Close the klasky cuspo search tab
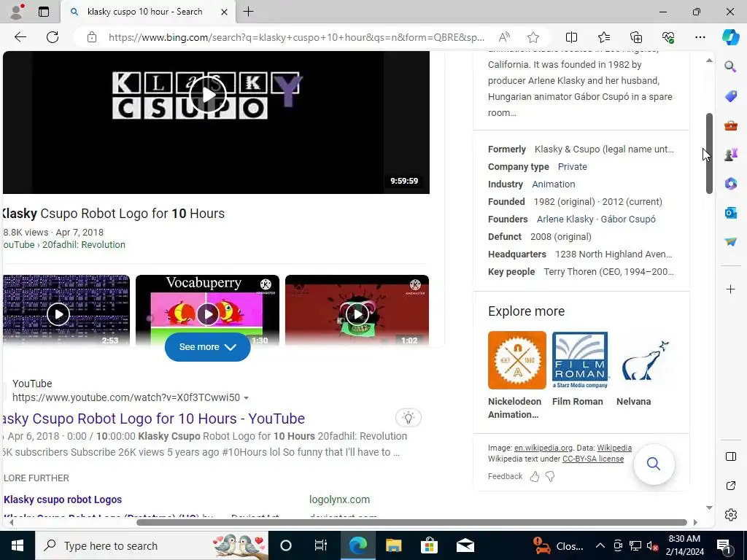Image resolution: width=747 pixels, height=560 pixels. 224,12
